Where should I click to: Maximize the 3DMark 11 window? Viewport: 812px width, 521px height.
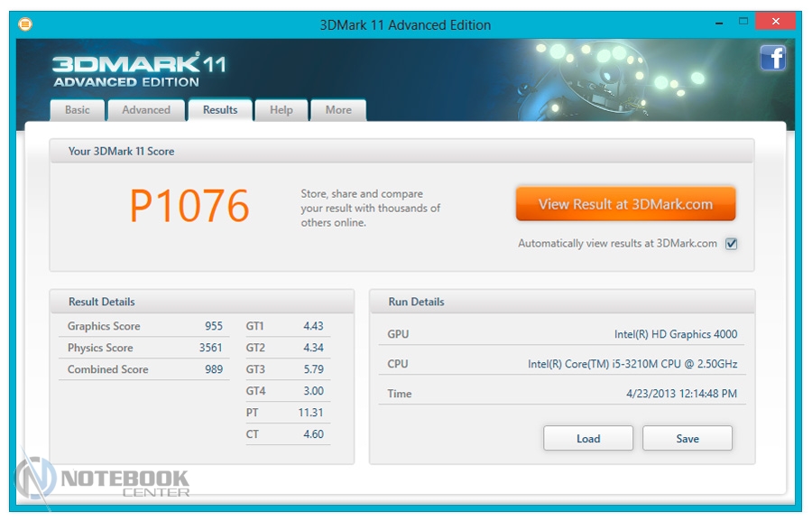tap(744, 22)
